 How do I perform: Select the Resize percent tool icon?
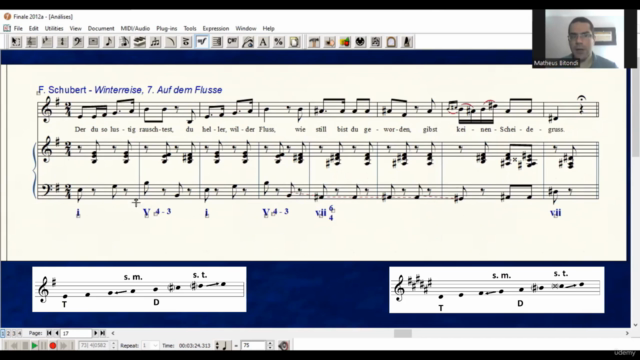tap(279, 42)
